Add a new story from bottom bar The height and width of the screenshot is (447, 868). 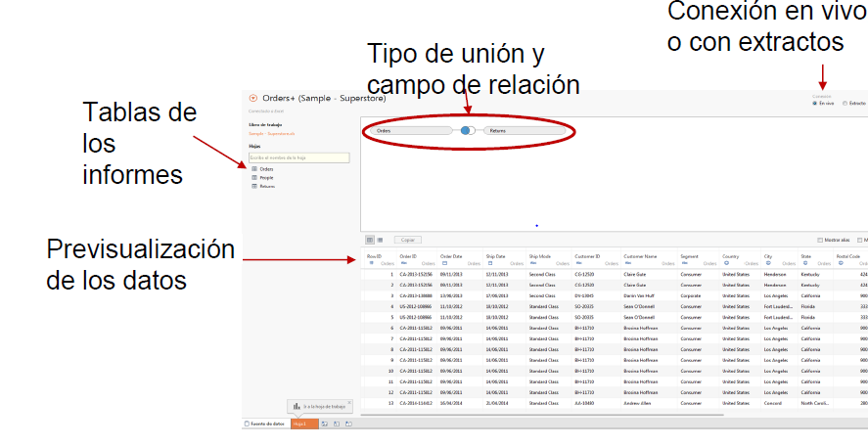click(x=348, y=424)
